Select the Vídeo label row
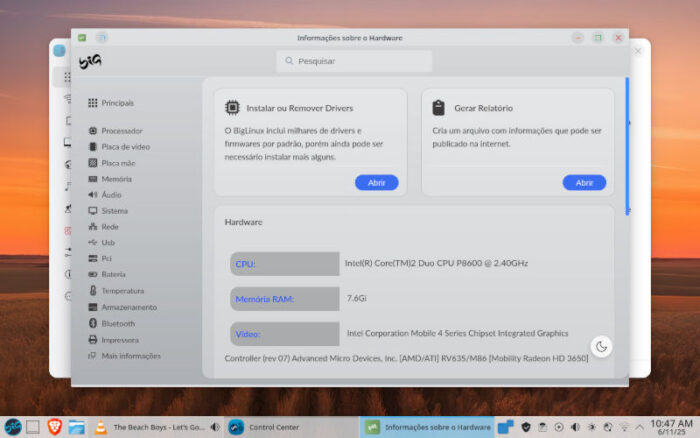The image size is (700, 438). tap(285, 334)
